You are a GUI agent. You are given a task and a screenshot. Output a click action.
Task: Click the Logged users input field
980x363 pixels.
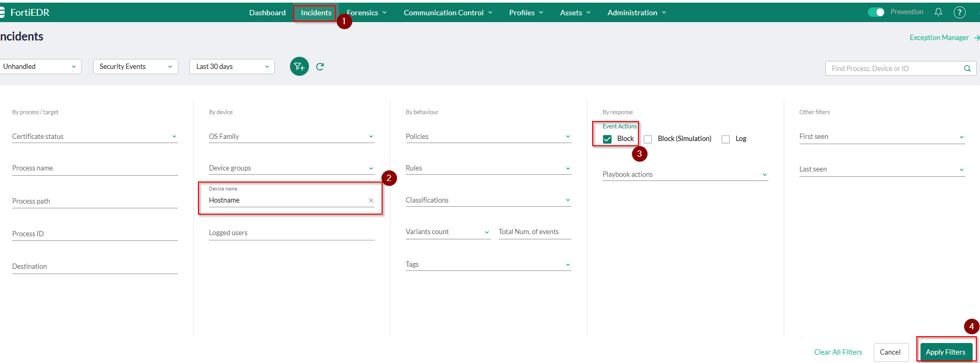click(x=292, y=233)
